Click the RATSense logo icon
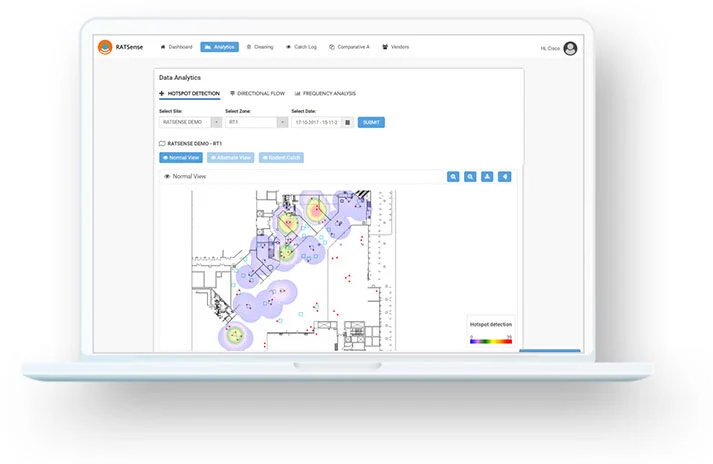This screenshot has width=713, height=464. point(104,47)
